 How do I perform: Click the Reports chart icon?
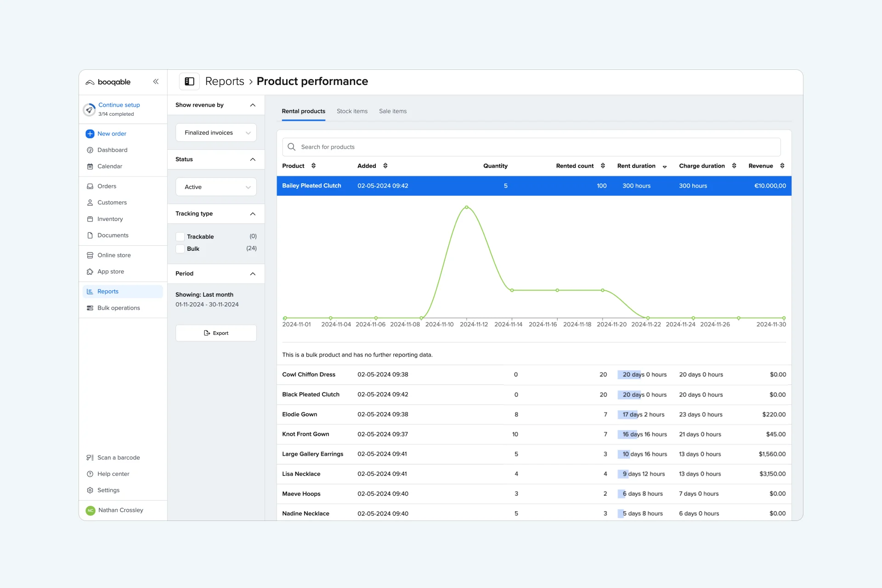(90, 291)
